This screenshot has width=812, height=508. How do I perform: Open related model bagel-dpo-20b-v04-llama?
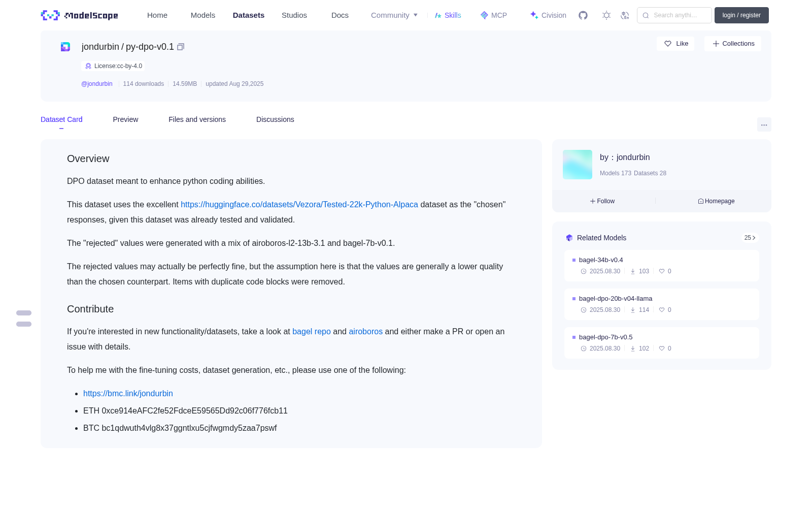pyautogui.click(x=662, y=304)
